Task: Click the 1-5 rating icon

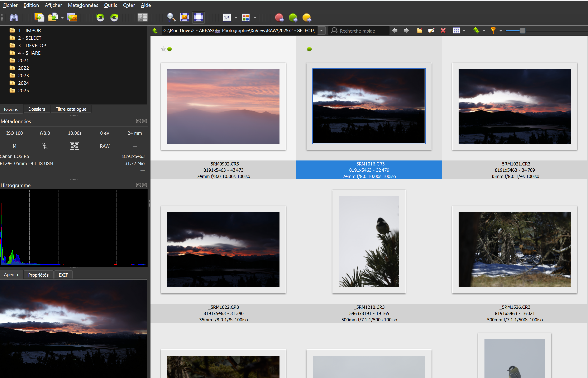Action: pyautogui.click(x=227, y=18)
